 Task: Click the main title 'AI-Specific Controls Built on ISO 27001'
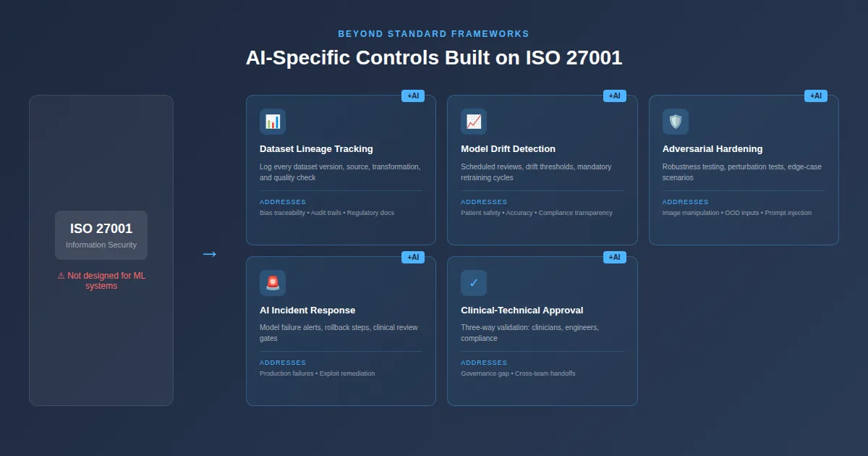434,58
